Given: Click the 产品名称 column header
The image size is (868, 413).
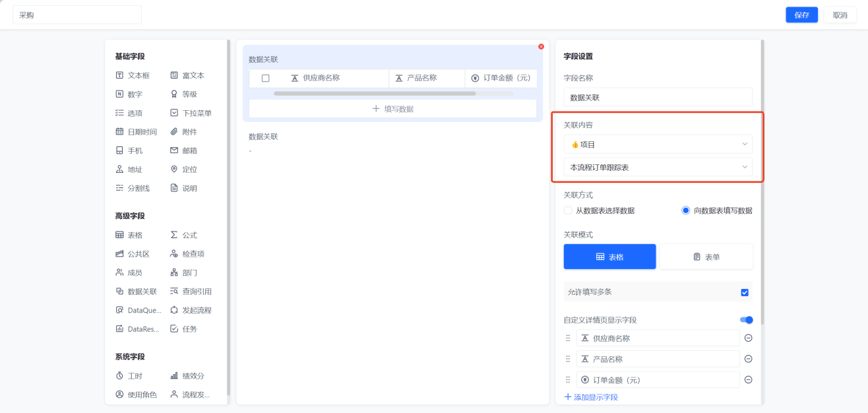Looking at the screenshot, I should point(427,78).
